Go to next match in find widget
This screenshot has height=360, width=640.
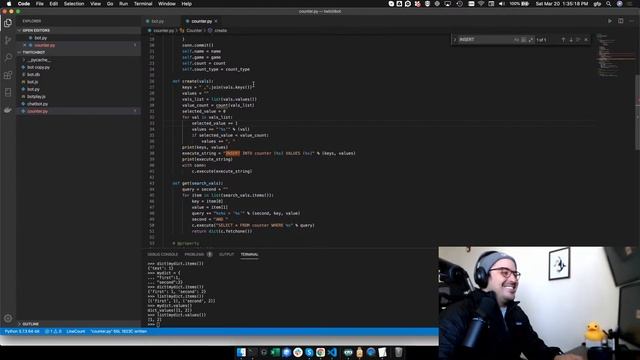click(571, 40)
